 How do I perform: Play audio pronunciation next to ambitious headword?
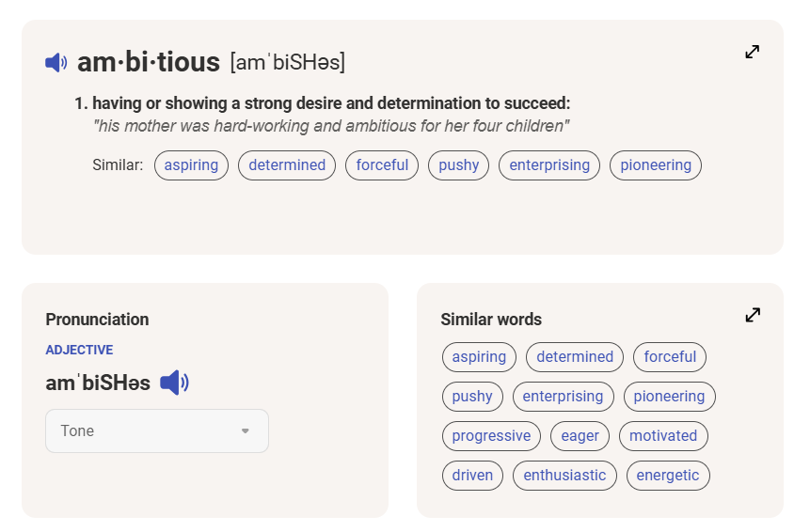tap(56, 63)
